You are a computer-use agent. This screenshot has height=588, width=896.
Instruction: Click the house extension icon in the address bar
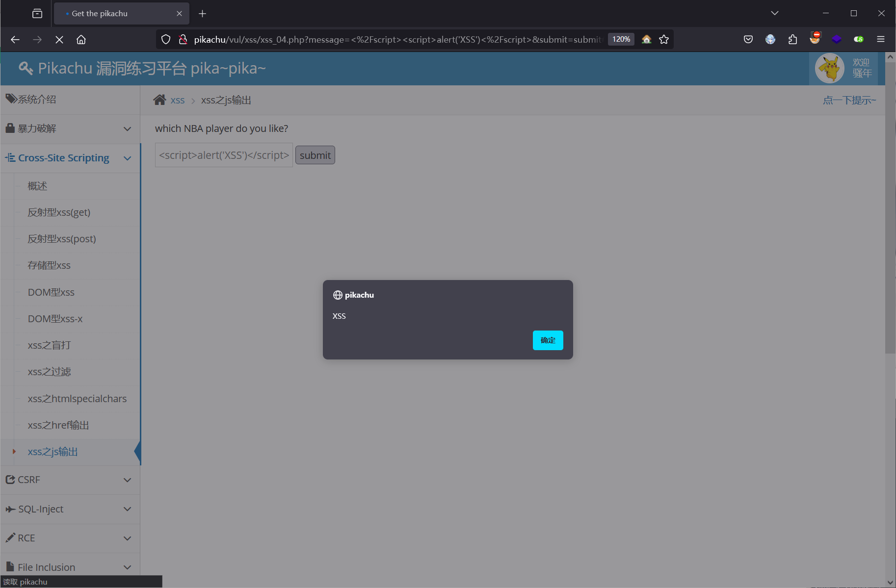point(646,40)
